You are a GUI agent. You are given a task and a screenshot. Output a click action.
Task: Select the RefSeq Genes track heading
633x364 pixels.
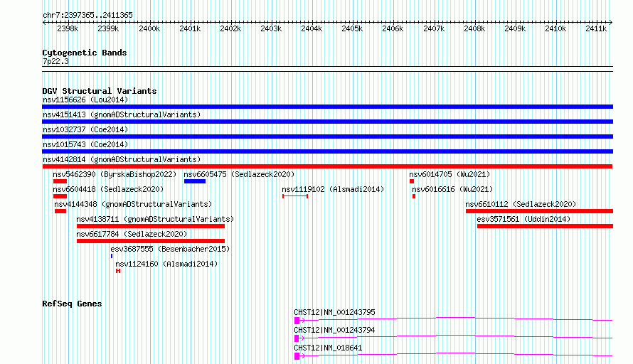72,304
